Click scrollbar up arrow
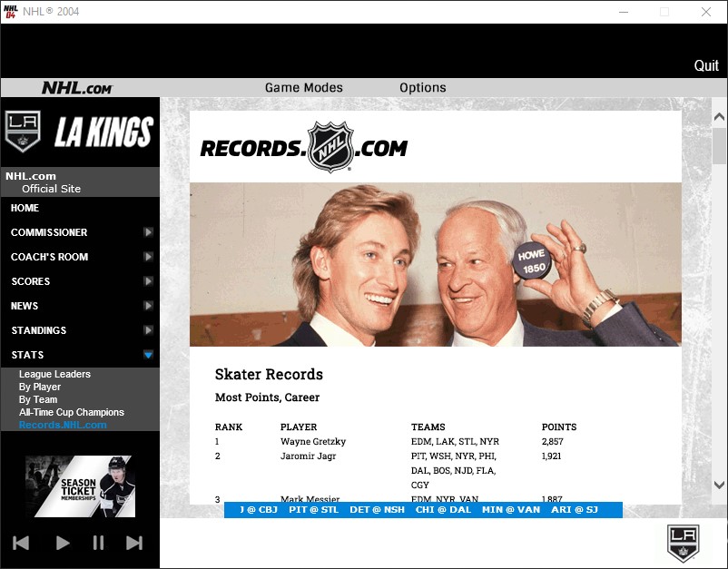The image size is (728, 569). [719, 116]
